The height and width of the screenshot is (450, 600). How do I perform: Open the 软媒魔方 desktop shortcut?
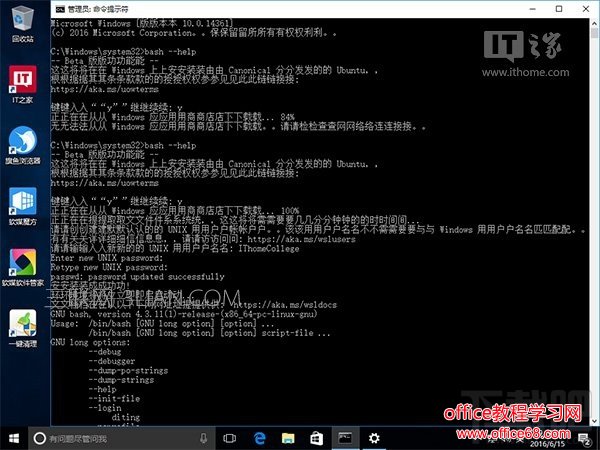[x=23, y=207]
